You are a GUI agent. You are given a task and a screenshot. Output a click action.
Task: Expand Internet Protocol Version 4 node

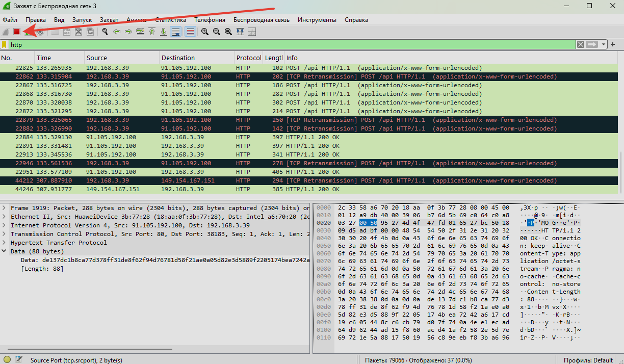pyautogui.click(x=5, y=225)
